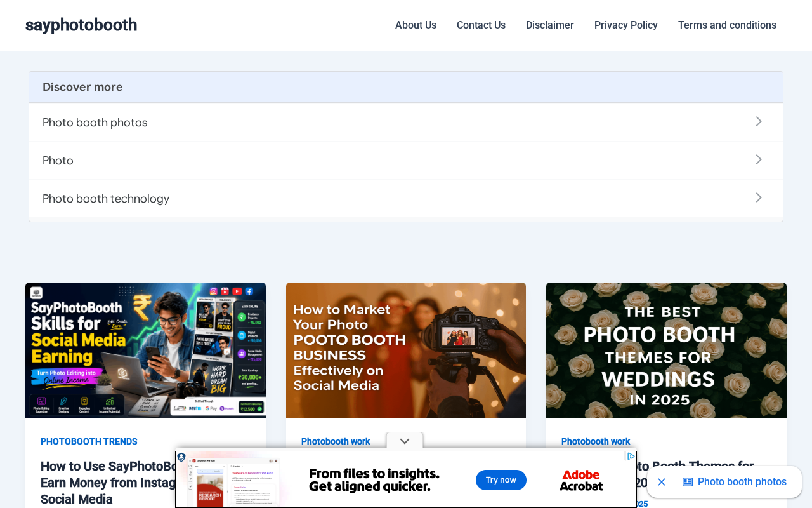
Task: Open the Skills for Social Media Earning thumbnail
Action: [145, 350]
